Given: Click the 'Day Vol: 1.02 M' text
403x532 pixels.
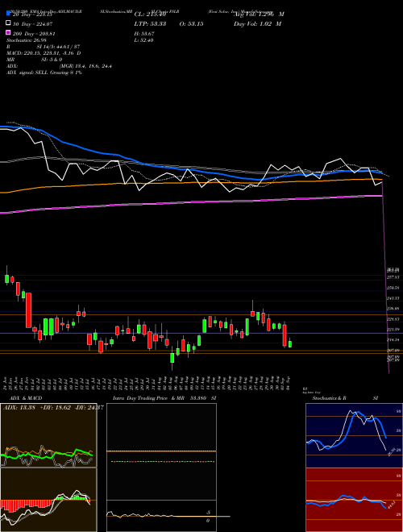Looking at the screenshot, I should point(257,24).
